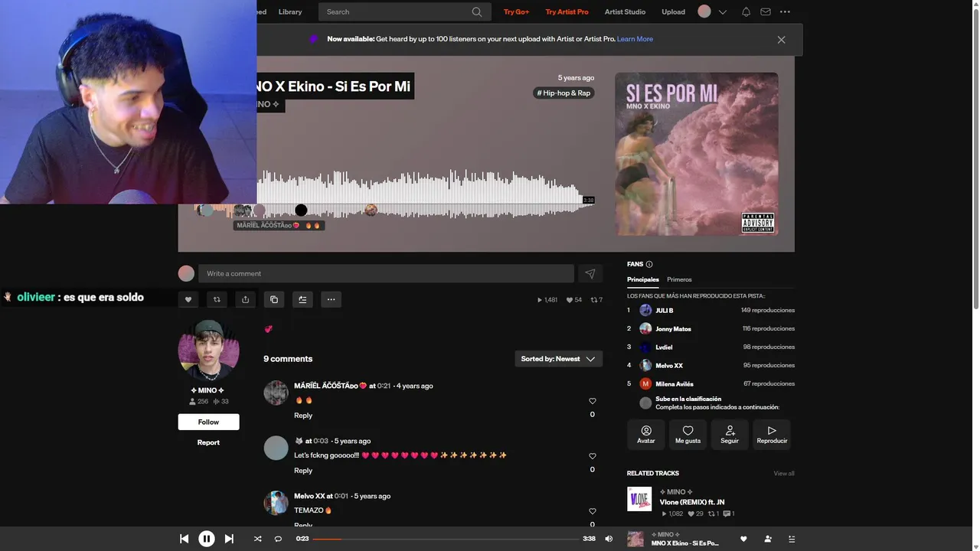Image resolution: width=980 pixels, height=551 pixels.
Task: Open the Upload page
Action: tap(674, 12)
